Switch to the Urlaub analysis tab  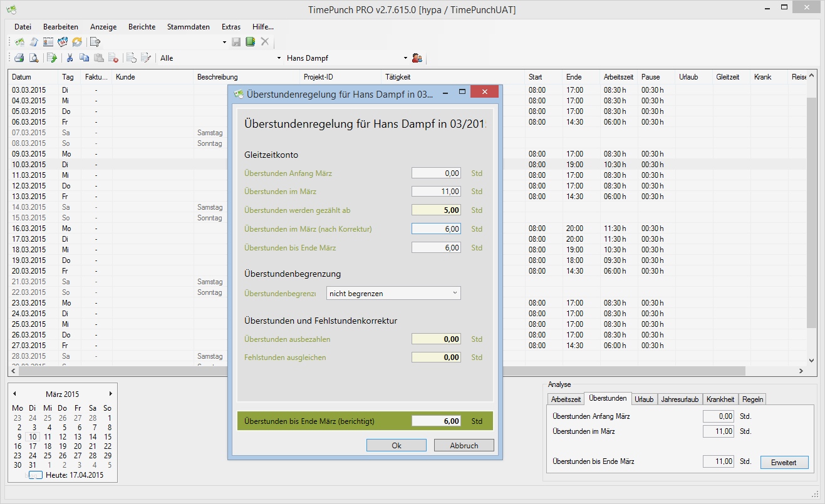[x=643, y=399]
